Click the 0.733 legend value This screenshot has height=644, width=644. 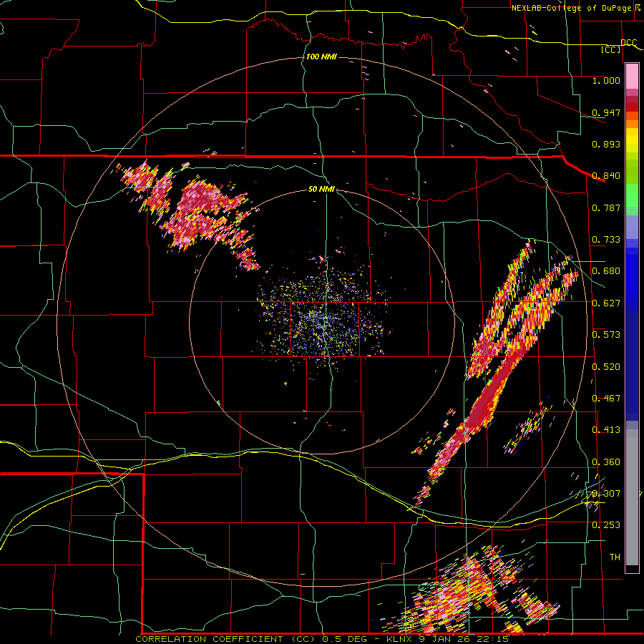[x=606, y=240]
